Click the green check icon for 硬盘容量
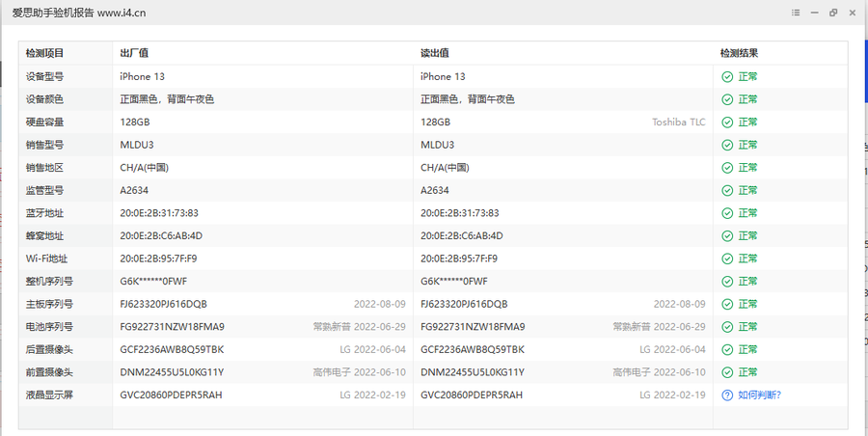Viewport: 868px width, 436px height. coord(727,122)
